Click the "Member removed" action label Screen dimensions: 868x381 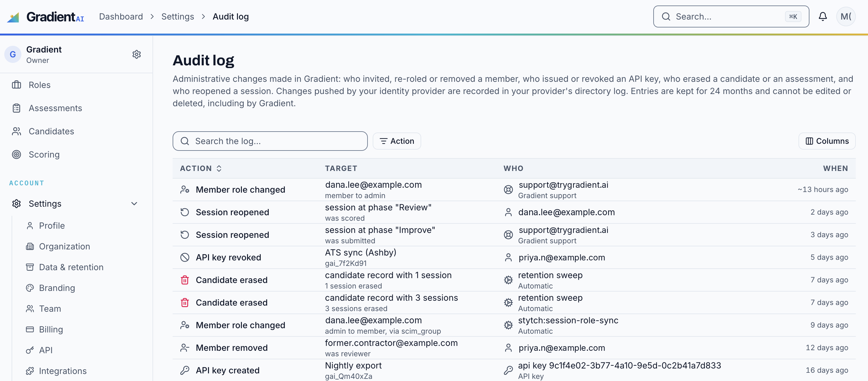click(231, 348)
